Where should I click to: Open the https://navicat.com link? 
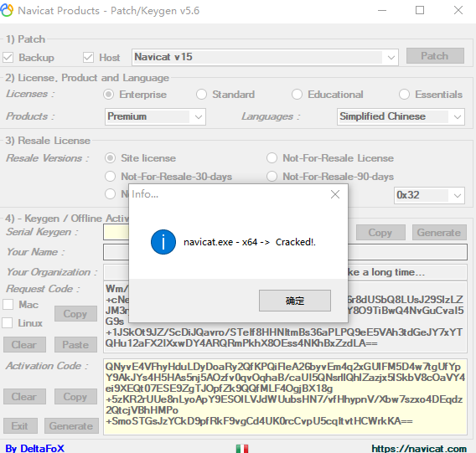[419, 449]
